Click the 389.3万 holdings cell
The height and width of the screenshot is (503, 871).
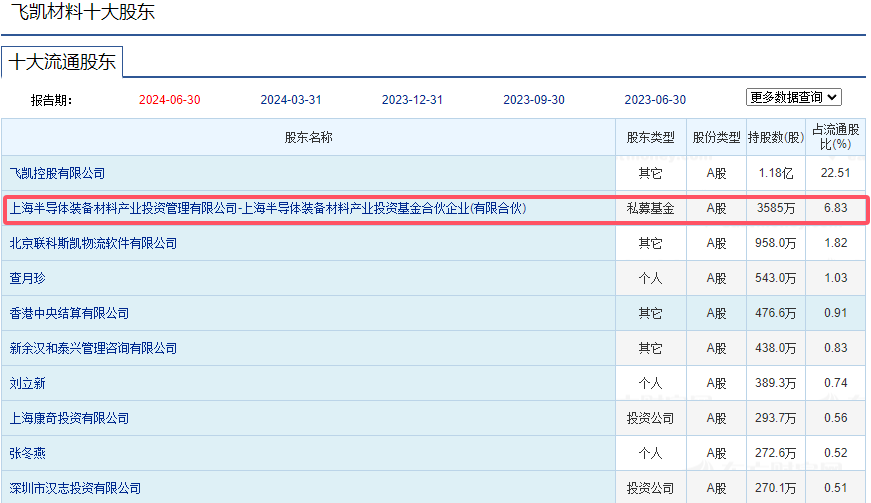pyautogui.click(x=775, y=383)
